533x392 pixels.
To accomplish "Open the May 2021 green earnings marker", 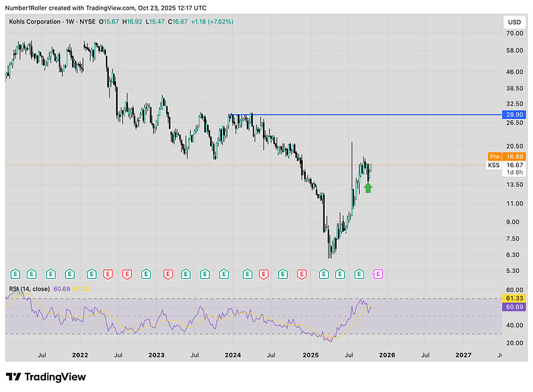I will [32, 274].
